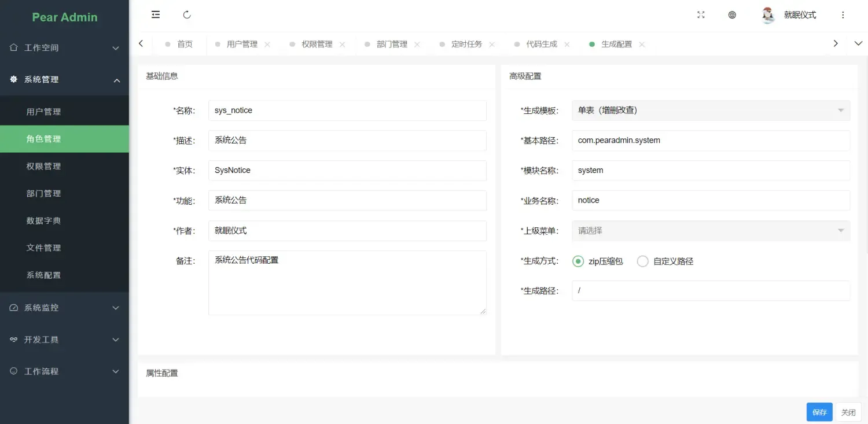Open the language globe icon
This screenshot has width=868, height=424.
click(x=732, y=14)
